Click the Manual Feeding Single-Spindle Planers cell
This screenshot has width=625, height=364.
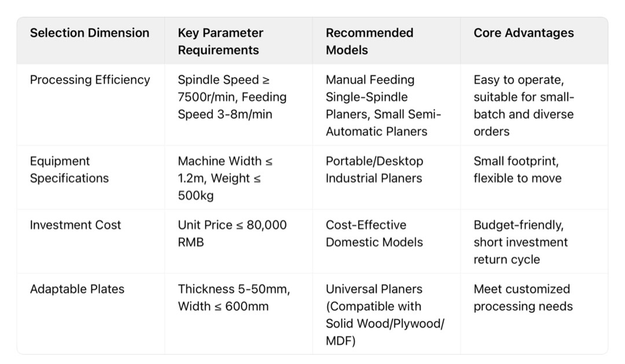coord(383,105)
